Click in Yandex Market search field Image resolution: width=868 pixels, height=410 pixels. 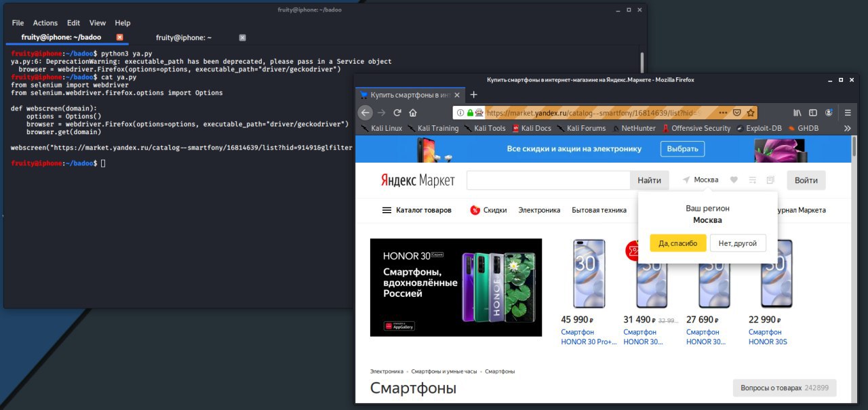pos(549,180)
